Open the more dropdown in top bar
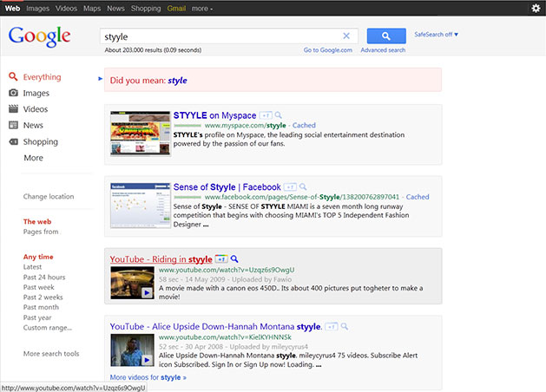This screenshot has height=392, width=546. (x=202, y=9)
